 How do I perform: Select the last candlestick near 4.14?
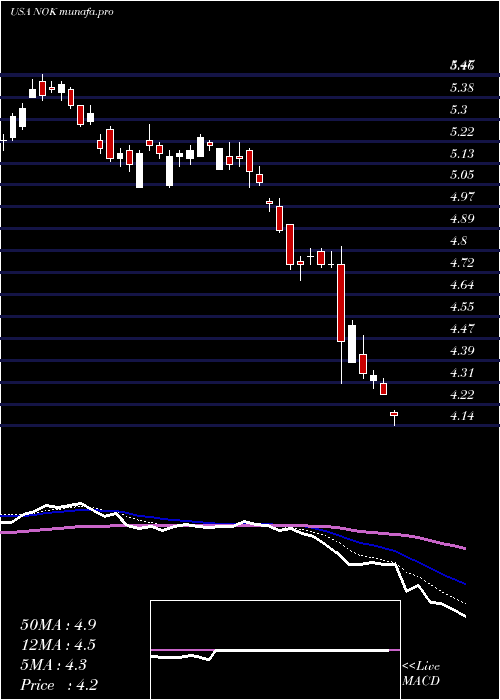coord(394,417)
